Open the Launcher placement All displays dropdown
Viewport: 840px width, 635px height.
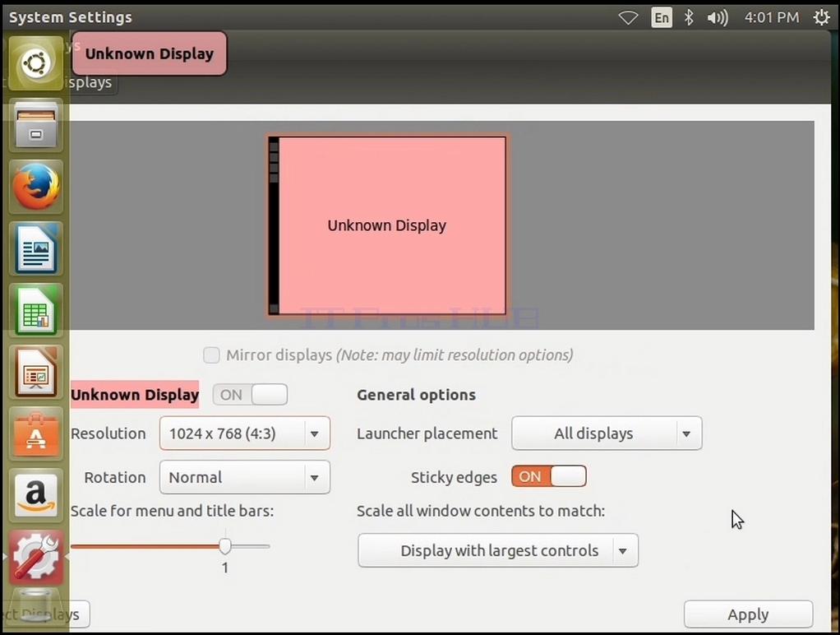click(607, 433)
